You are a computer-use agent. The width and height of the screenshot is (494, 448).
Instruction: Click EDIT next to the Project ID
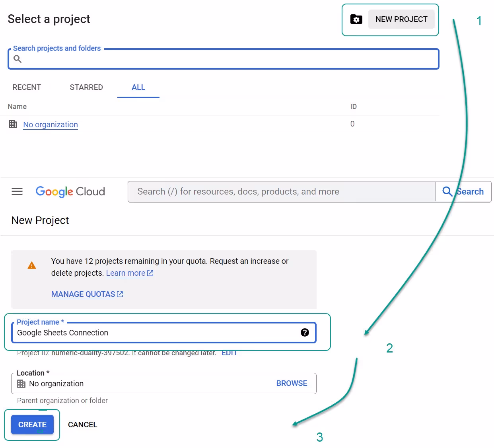(229, 353)
